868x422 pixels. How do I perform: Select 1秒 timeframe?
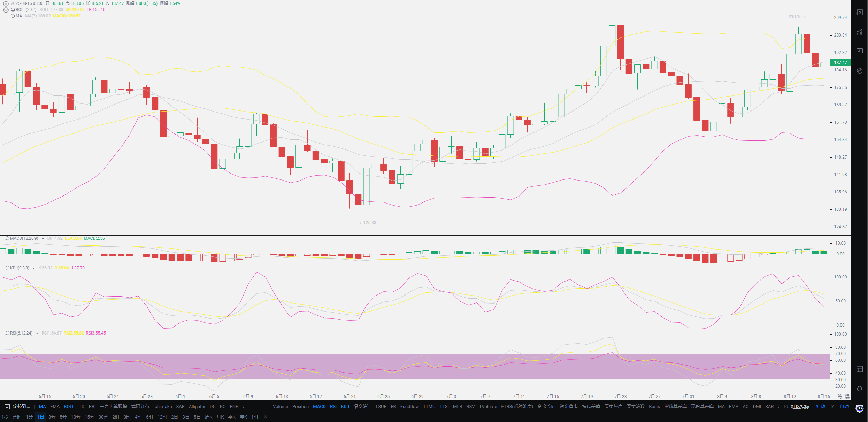(x=5, y=417)
